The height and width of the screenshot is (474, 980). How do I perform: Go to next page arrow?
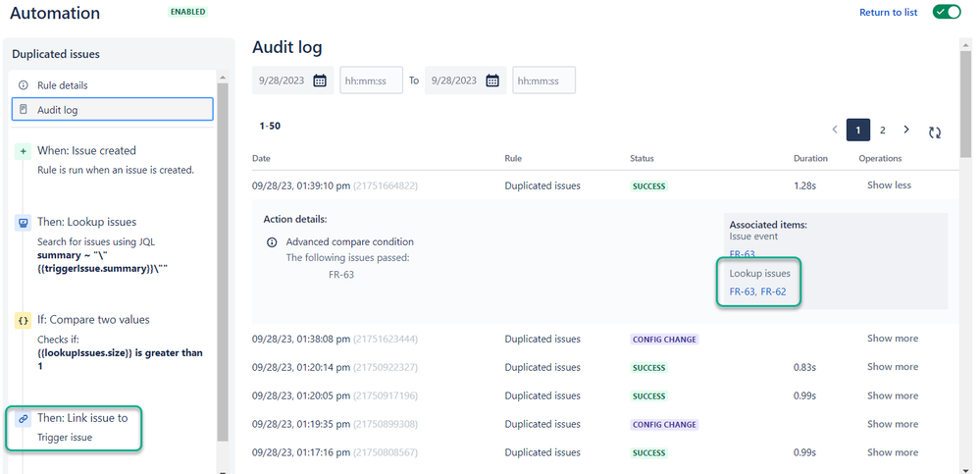(x=906, y=130)
